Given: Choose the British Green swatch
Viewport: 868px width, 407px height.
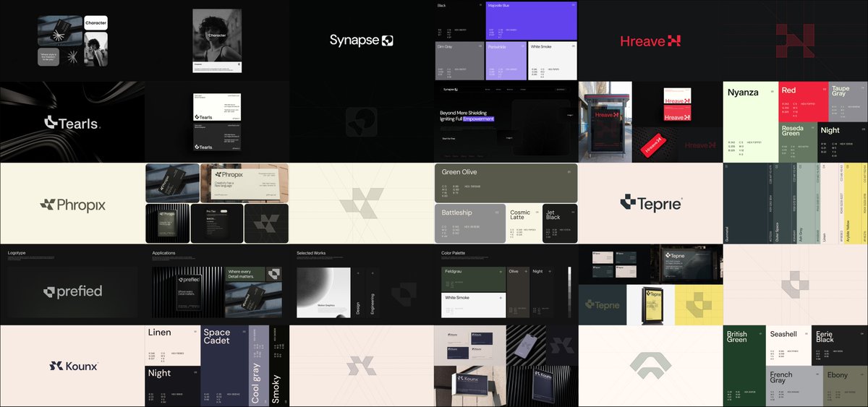Looking at the screenshot, I should point(744,366).
